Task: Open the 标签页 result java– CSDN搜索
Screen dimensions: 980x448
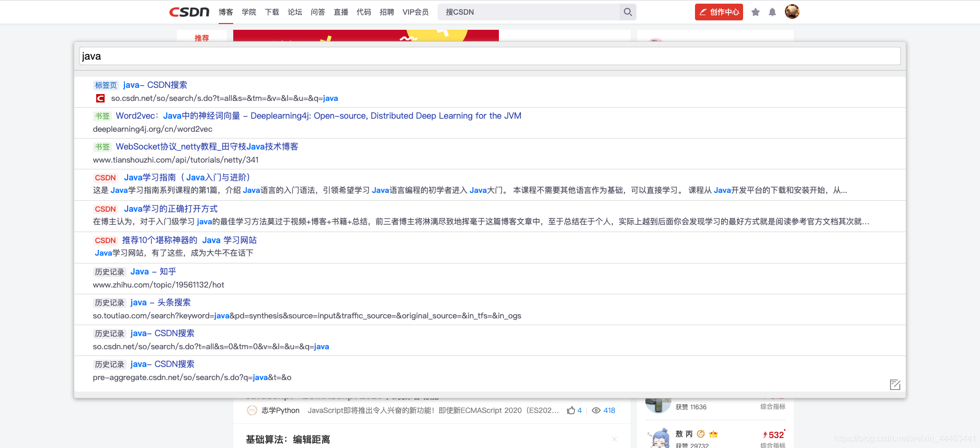Action: (x=490, y=92)
